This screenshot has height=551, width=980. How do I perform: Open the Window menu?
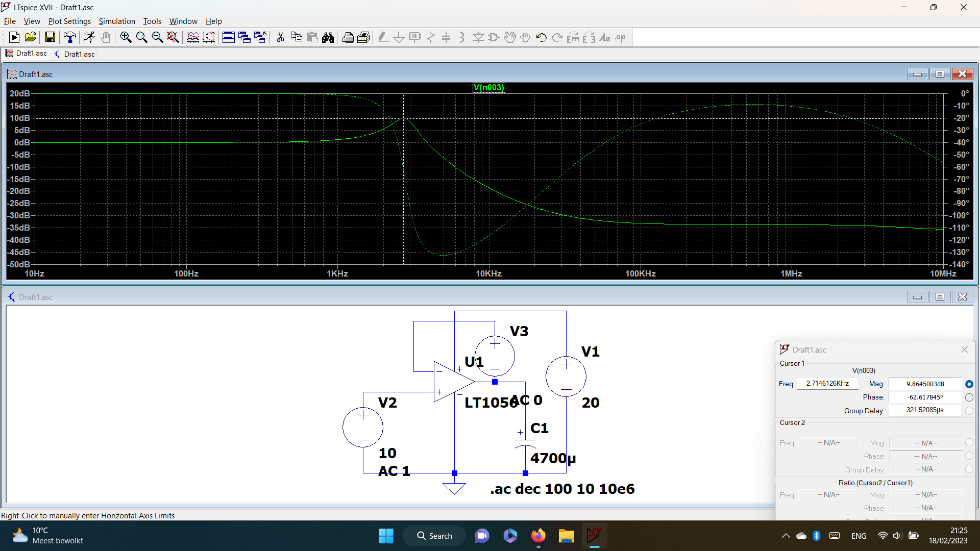[x=183, y=21]
